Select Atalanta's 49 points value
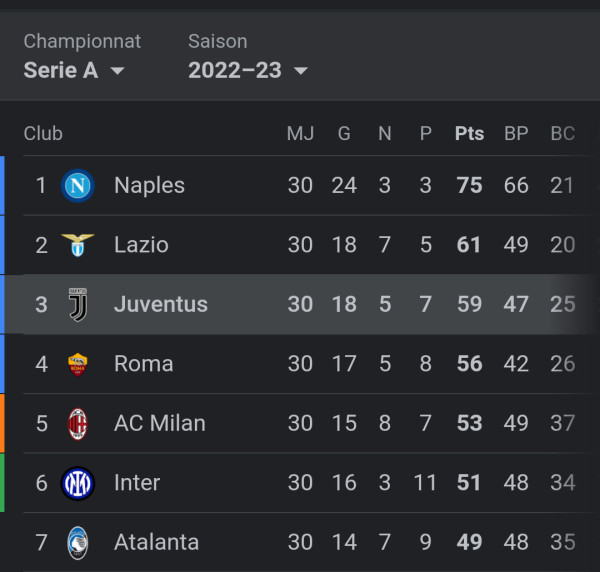600x572 pixels. tap(469, 542)
